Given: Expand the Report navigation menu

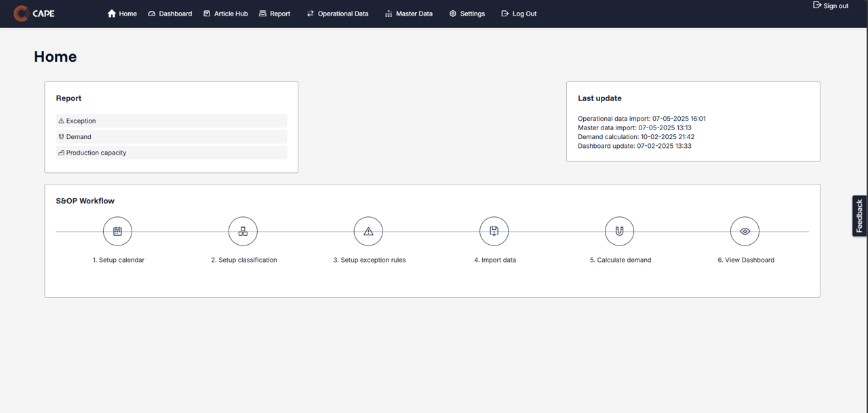Looking at the screenshot, I should coord(275,14).
